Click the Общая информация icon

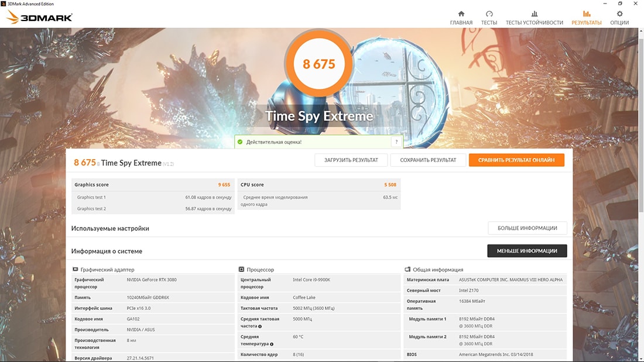pyautogui.click(x=407, y=269)
